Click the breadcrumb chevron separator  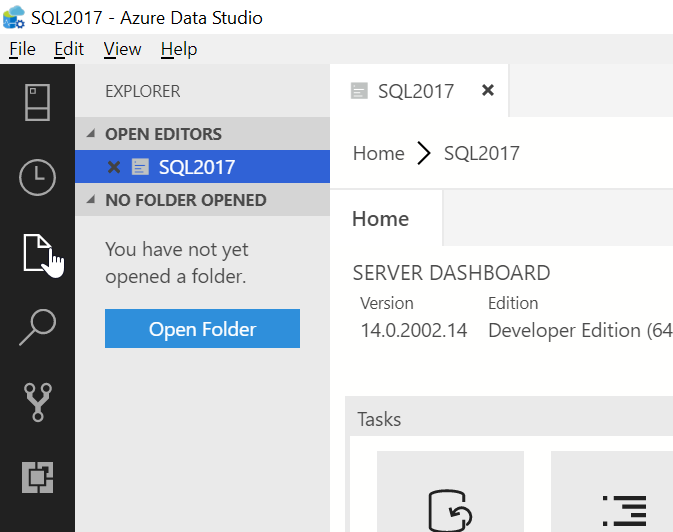[x=424, y=153]
